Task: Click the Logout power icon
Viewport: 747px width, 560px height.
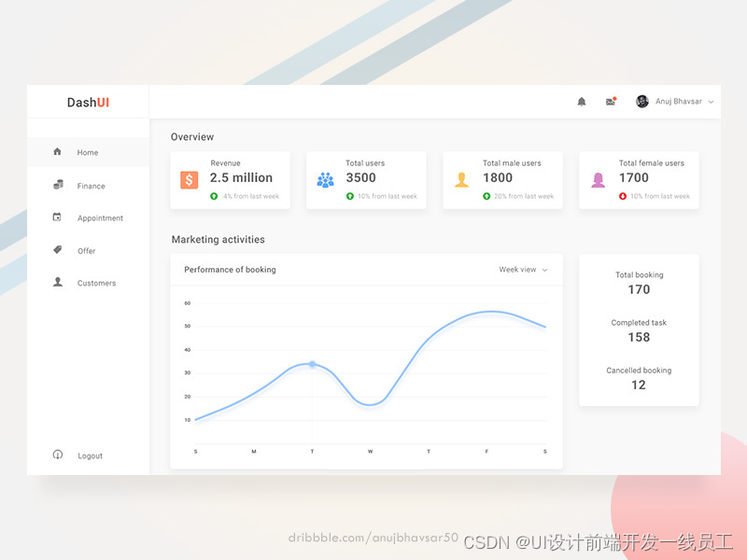Action: [58, 455]
